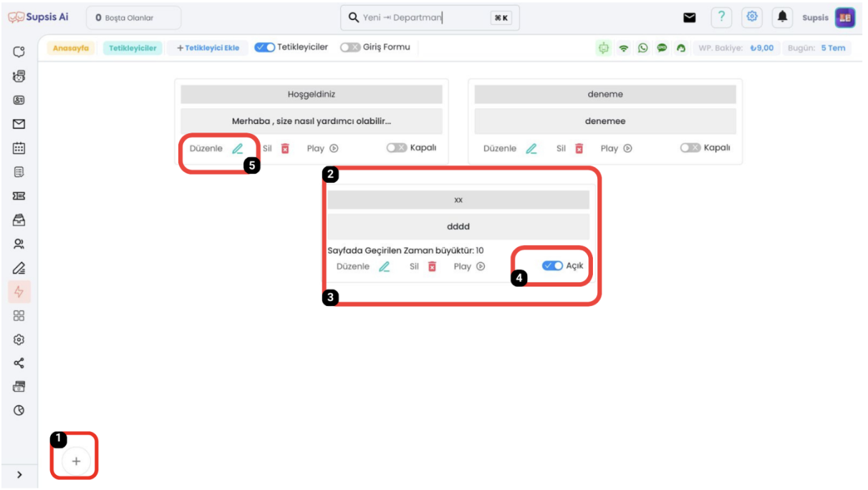Select the highlighted lightning bolt sidebar icon
The image size is (868, 490).
pos(19,292)
